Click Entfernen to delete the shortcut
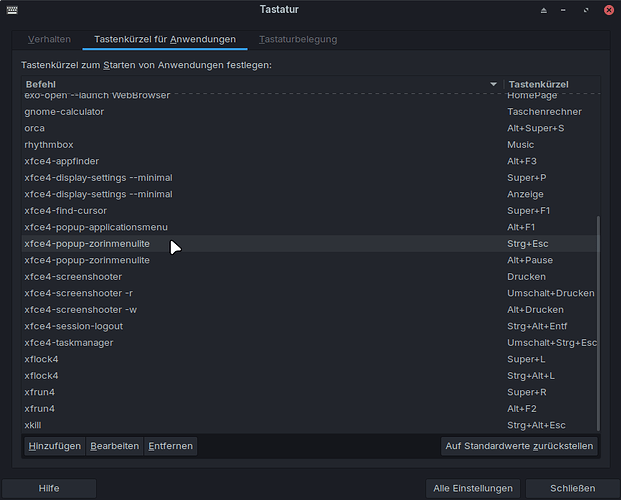The image size is (621, 500). (x=170, y=446)
